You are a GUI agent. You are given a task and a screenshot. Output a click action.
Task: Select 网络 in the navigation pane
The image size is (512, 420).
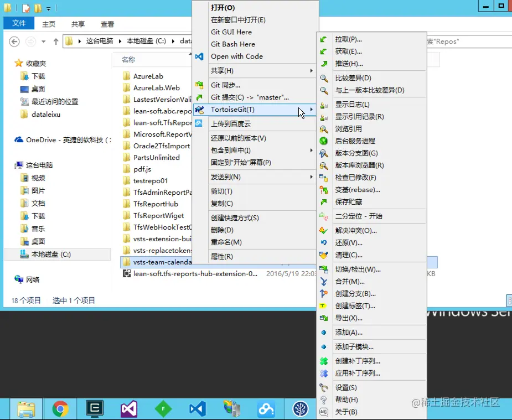coord(27,279)
